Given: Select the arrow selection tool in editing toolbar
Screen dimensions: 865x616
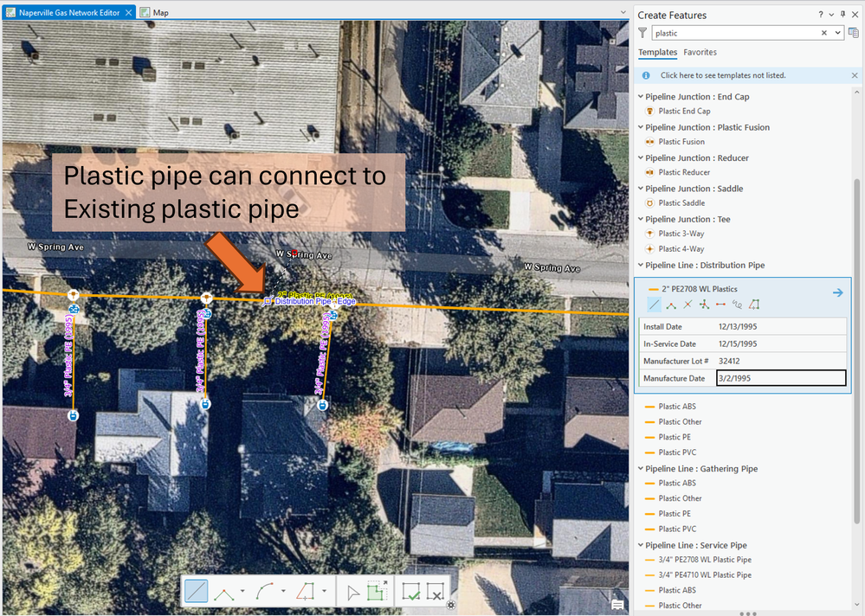Looking at the screenshot, I should [353, 594].
